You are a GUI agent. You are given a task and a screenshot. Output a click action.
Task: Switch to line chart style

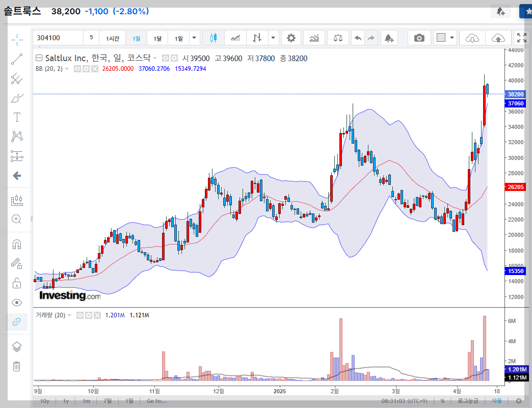235,38
